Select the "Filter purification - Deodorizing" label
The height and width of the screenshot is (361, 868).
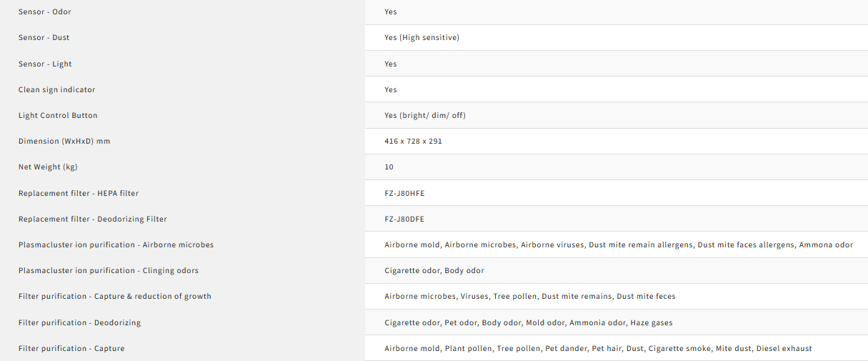[x=79, y=323]
